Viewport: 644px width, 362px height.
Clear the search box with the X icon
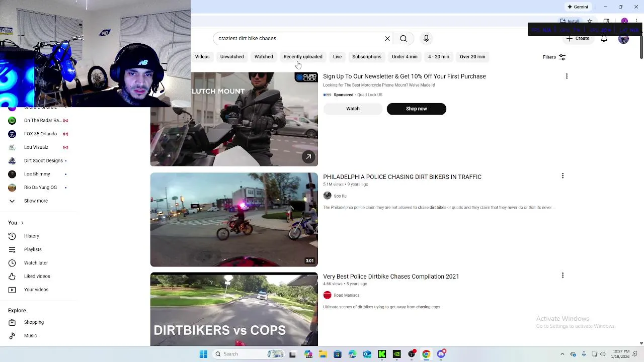click(x=387, y=39)
